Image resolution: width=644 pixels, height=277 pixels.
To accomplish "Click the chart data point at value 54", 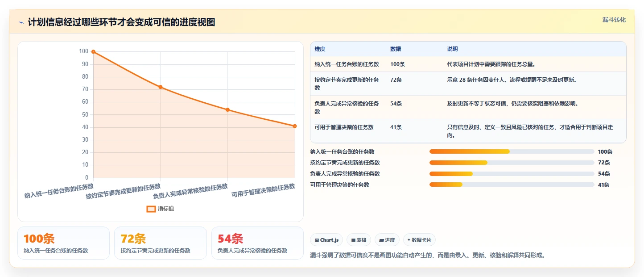I will tap(227, 110).
